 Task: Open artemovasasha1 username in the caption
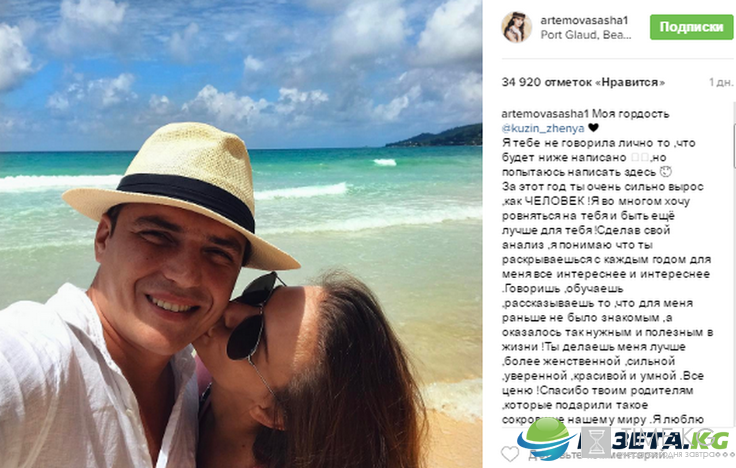[545, 114]
